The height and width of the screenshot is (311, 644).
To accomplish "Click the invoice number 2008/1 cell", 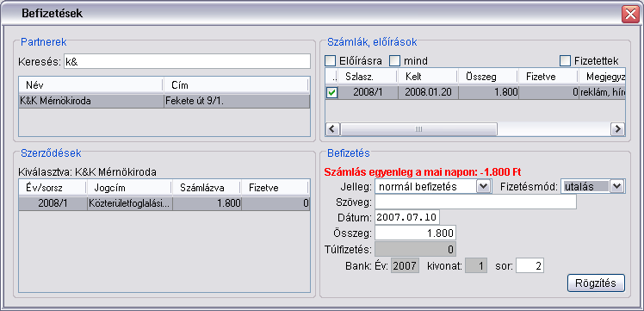I will (368, 92).
